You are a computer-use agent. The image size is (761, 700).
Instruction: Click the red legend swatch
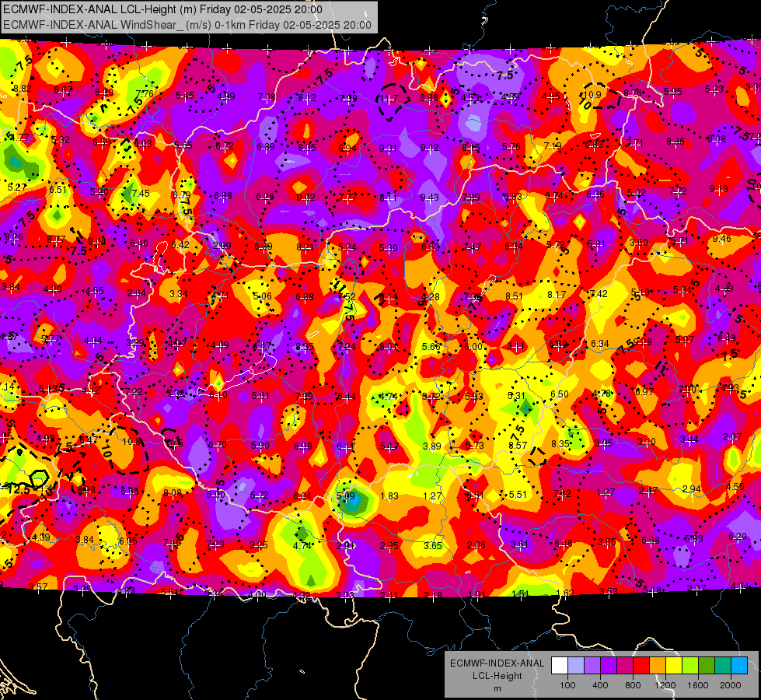click(x=641, y=666)
